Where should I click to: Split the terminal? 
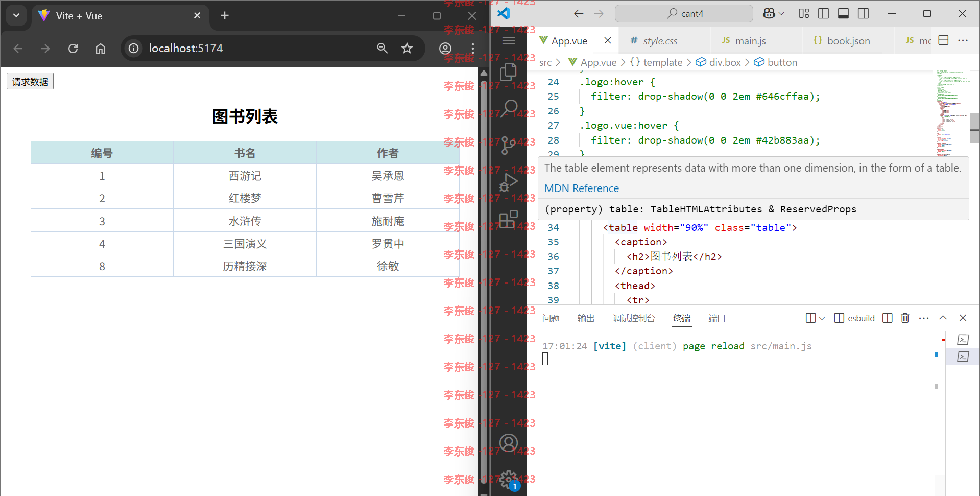(x=888, y=318)
